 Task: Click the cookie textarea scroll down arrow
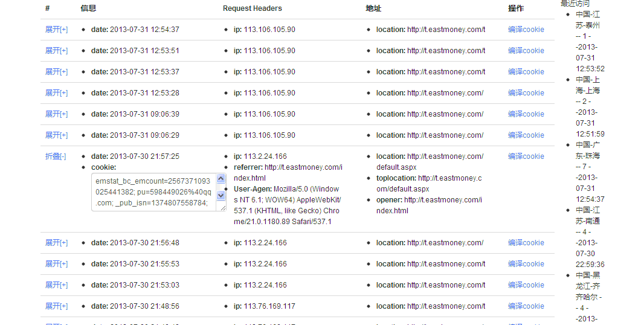point(221,195)
